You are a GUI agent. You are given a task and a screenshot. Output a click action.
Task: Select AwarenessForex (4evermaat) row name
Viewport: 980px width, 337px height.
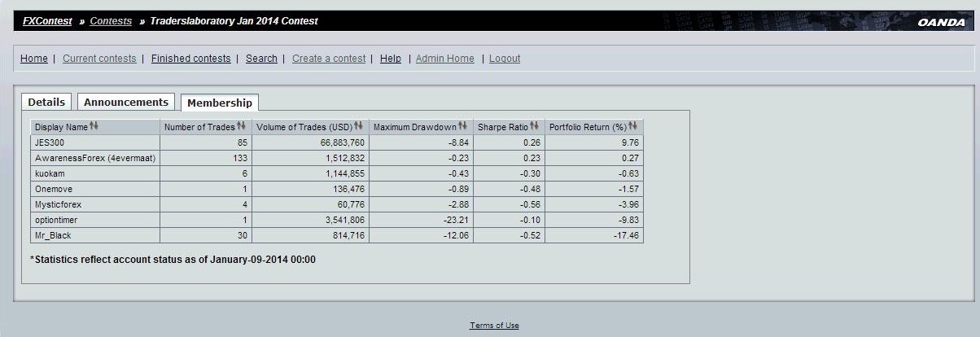click(94, 158)
